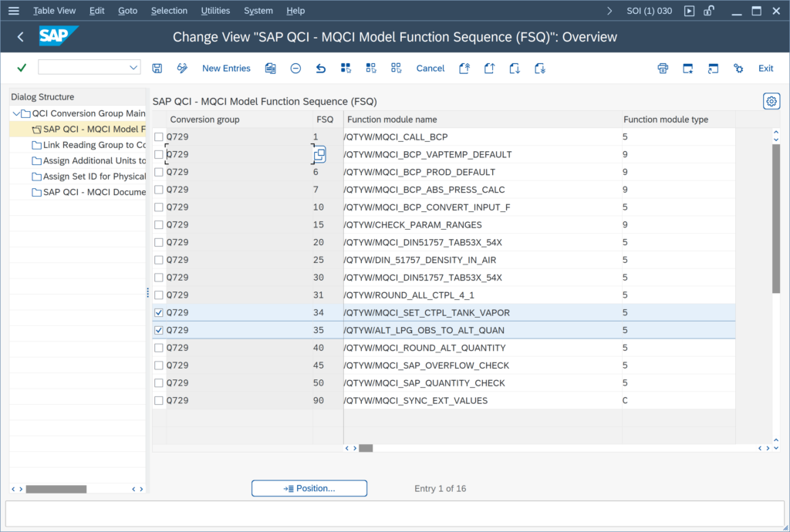Click the Previous Page icon
790x532 pixels.
click(489, 69)
